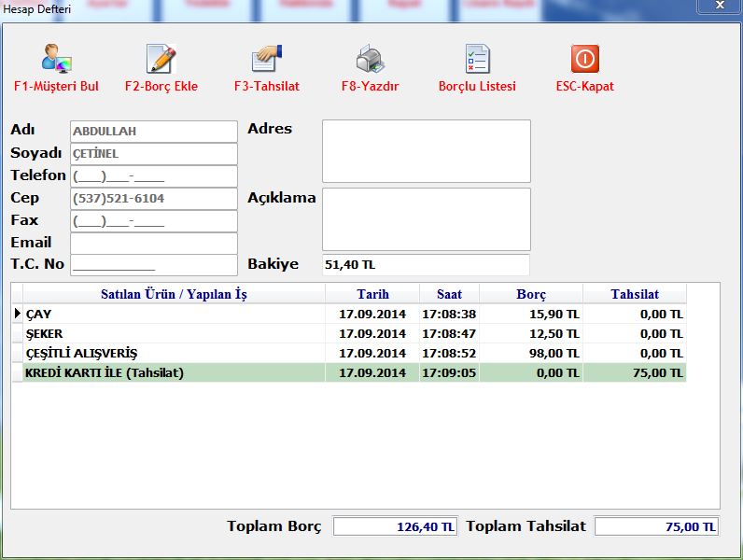Select the KREDİ KARTI İLE (Tahsilat) row
The width and height of the screenshot is (743, 560).
(x=349, y=372)
